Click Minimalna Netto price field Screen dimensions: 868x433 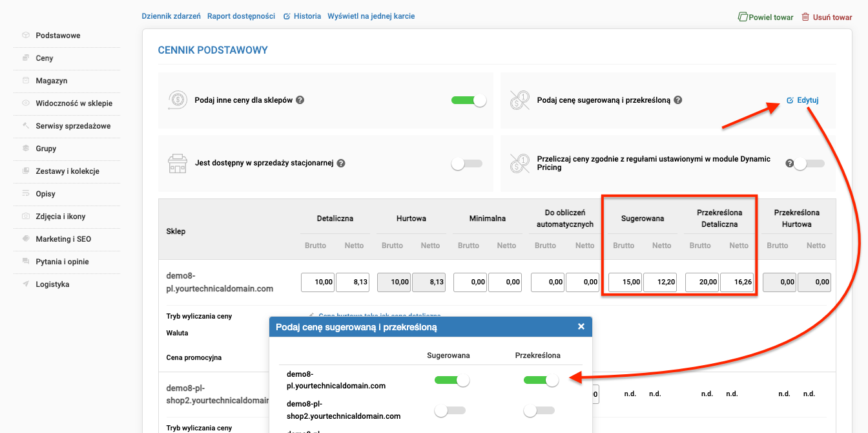point(506,282)
